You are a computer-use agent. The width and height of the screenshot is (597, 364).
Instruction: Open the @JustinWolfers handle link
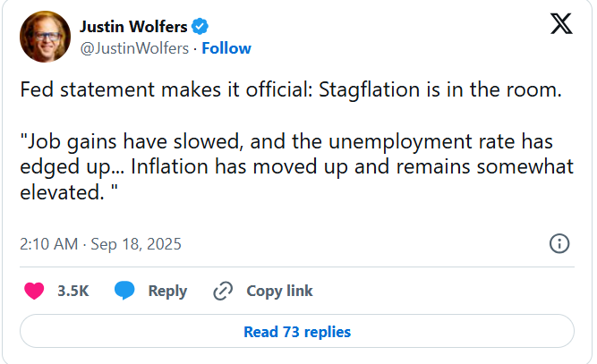pos(134,48)
